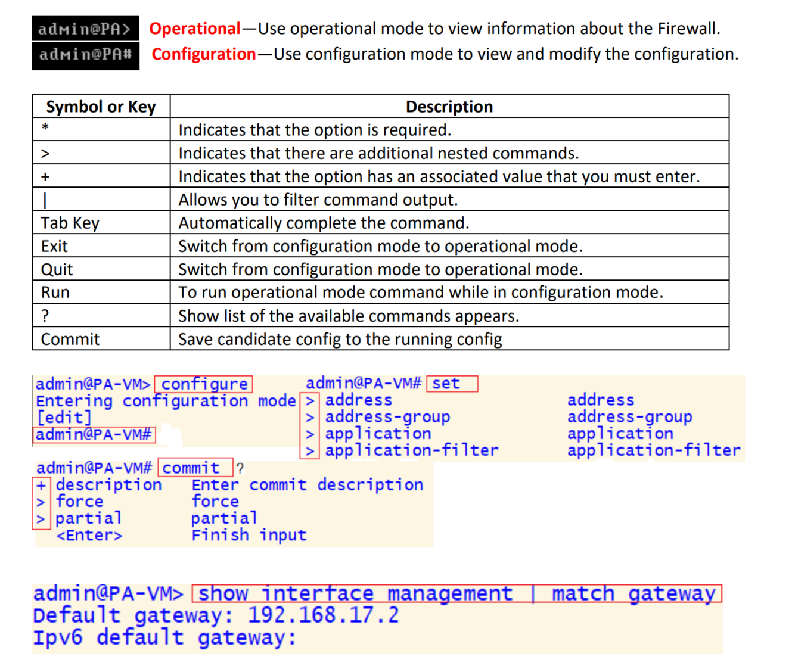795x672 pixels.
Task: Select the plus symbol cell in the table
Action: pos(101,176)
